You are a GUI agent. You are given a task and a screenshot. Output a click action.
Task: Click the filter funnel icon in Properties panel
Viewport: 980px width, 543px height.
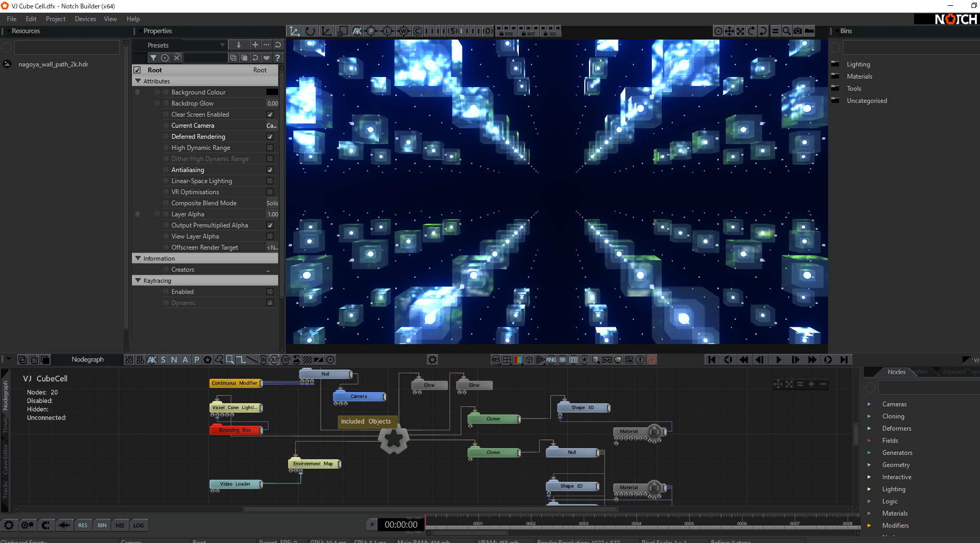pyautogui.click(x=153, y=58)
